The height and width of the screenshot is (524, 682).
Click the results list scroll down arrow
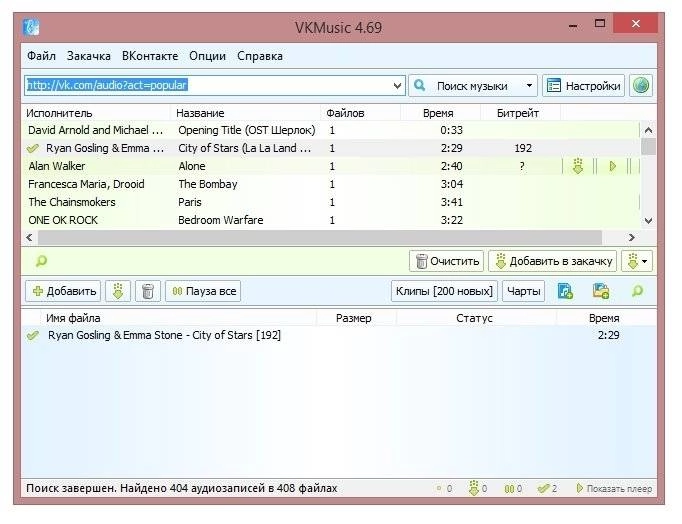(648, 220)
